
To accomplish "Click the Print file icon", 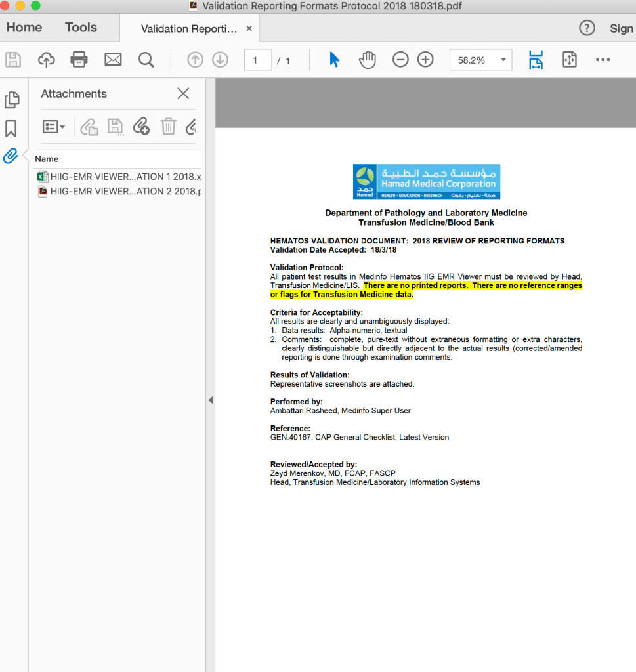I will tap(79, 60).
